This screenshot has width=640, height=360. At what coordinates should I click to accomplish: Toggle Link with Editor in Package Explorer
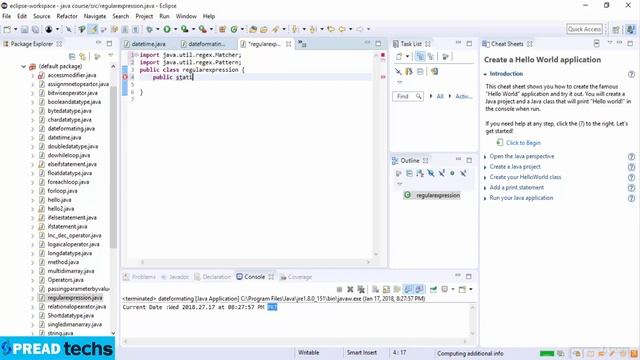[83, 56]
